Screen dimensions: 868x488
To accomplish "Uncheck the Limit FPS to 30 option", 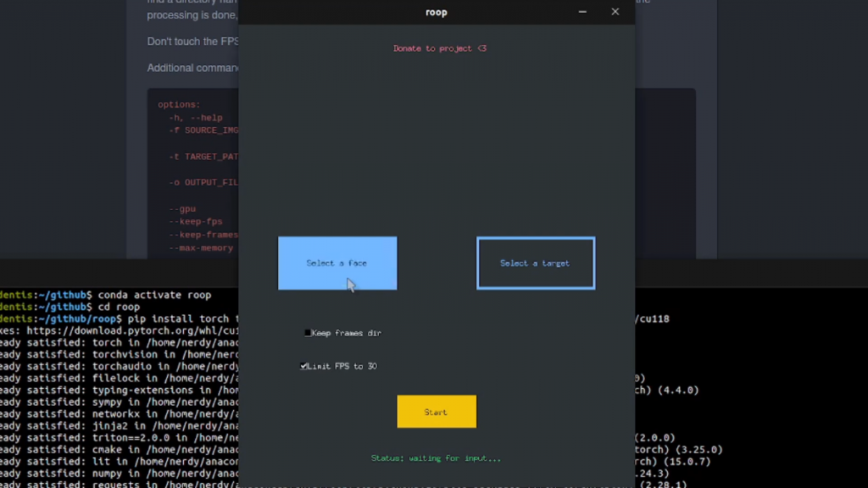I will tap(303, 366).
